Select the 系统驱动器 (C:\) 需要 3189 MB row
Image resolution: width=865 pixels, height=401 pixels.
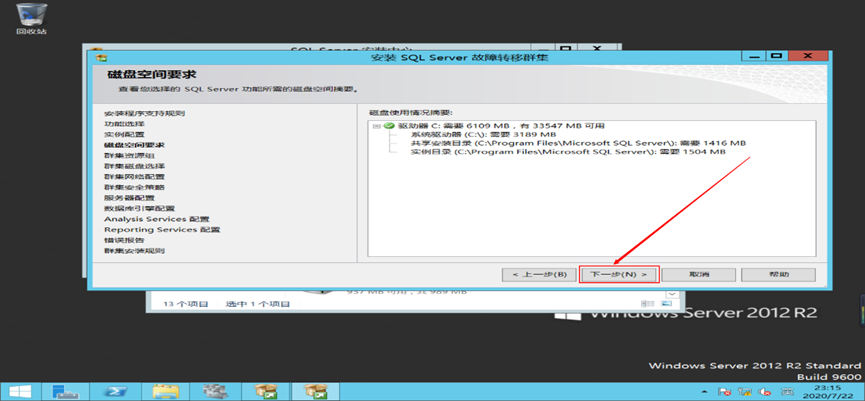tap(483, 134)
